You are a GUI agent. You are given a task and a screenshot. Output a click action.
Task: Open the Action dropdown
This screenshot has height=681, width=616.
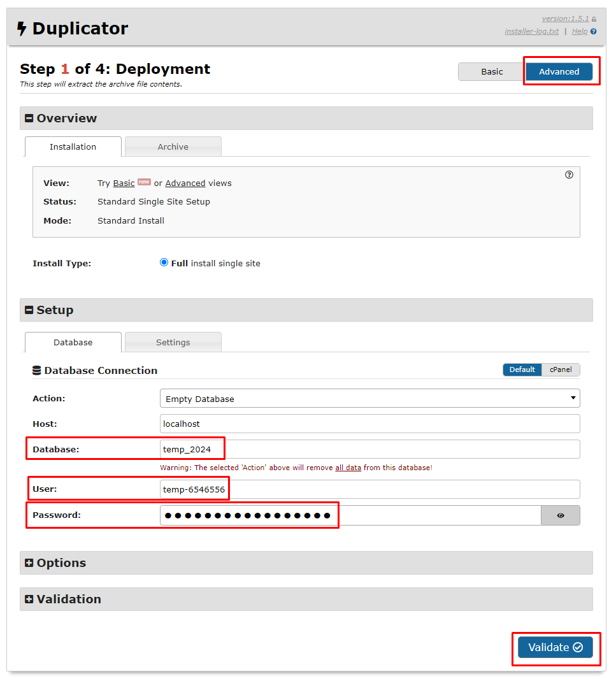point(369,398)
